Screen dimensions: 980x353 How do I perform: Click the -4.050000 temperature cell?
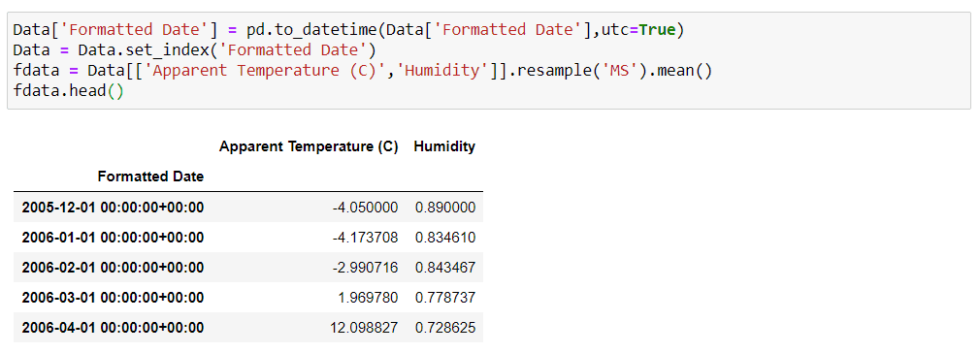tap(367, 208)
